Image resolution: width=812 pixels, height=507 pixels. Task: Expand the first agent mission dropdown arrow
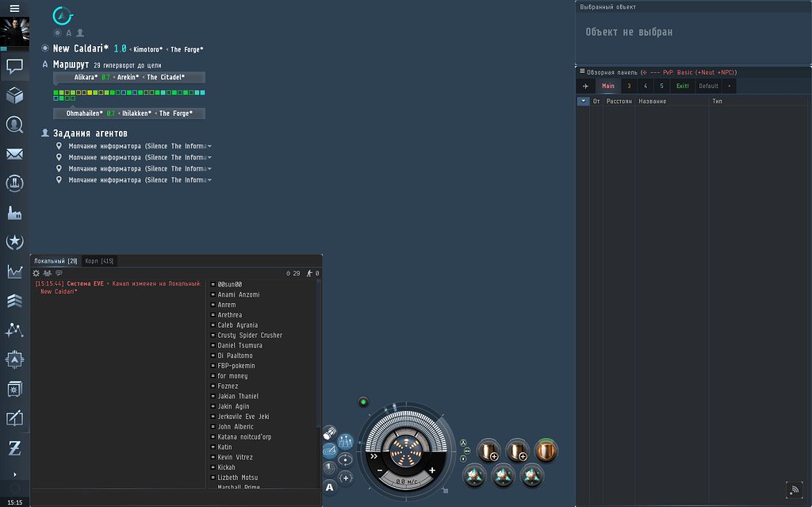pos(209,146)
